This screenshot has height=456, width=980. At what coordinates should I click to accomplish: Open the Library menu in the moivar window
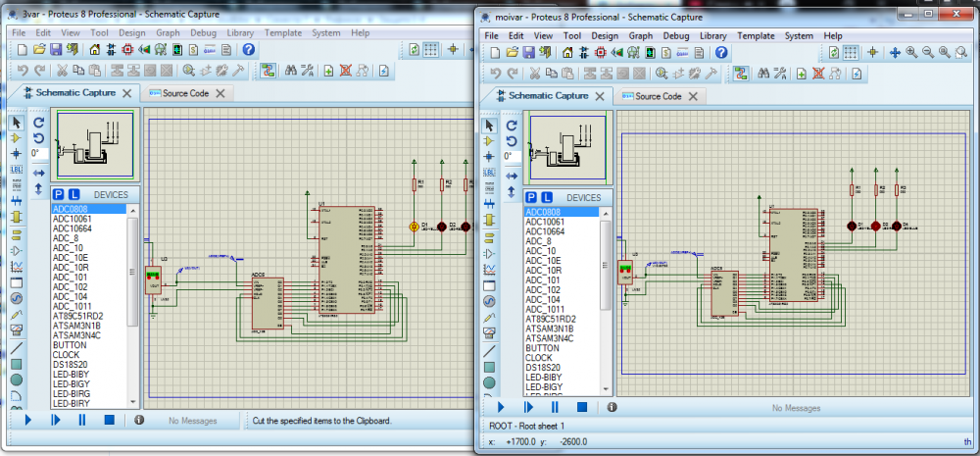(x=712, y=36)
